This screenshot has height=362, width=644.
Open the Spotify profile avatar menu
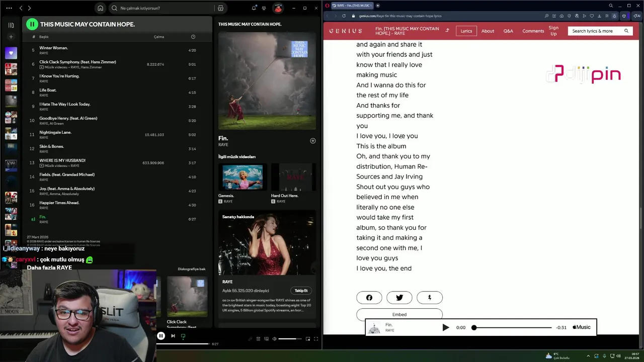(x=278, y=8)
